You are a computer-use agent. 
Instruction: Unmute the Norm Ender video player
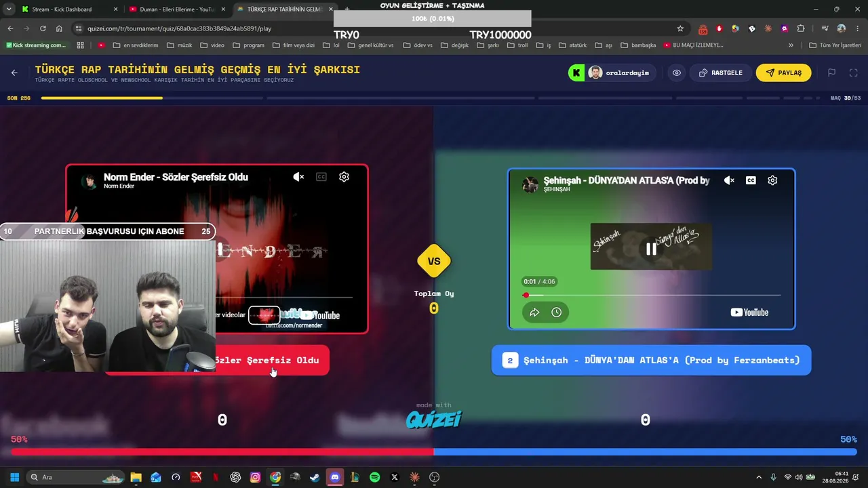tap(298, 177)
